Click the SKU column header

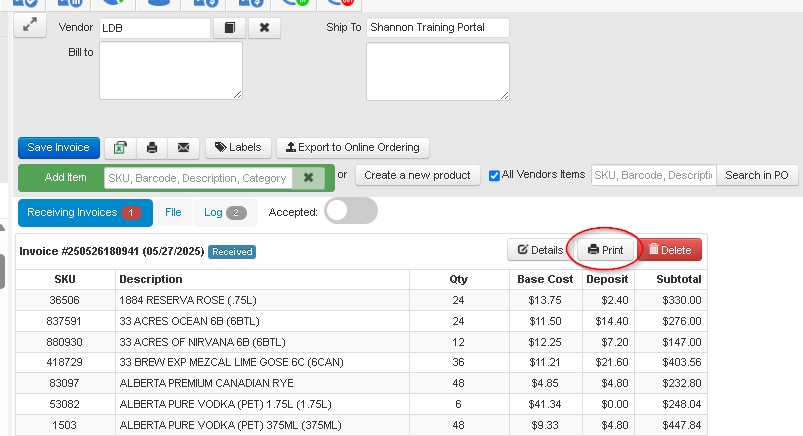pyautogui.click(x=65, y=279)
